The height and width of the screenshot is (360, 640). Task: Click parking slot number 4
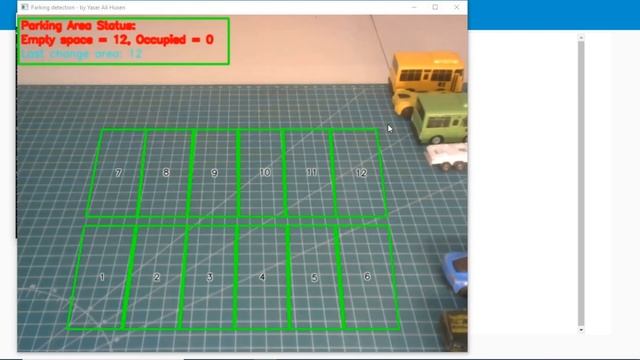[262, 277]
